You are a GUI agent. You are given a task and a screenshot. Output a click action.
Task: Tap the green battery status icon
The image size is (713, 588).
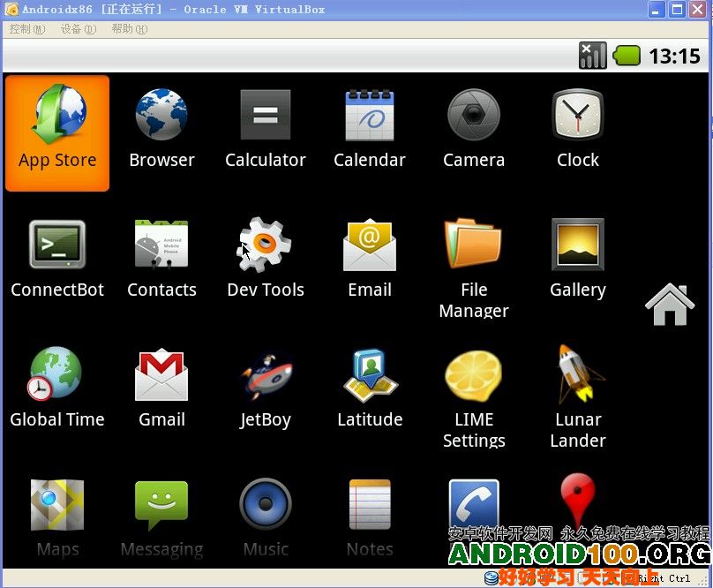click(627, 56)
